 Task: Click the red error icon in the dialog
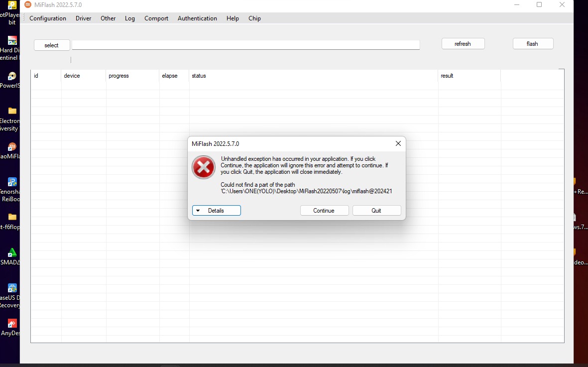203,167
